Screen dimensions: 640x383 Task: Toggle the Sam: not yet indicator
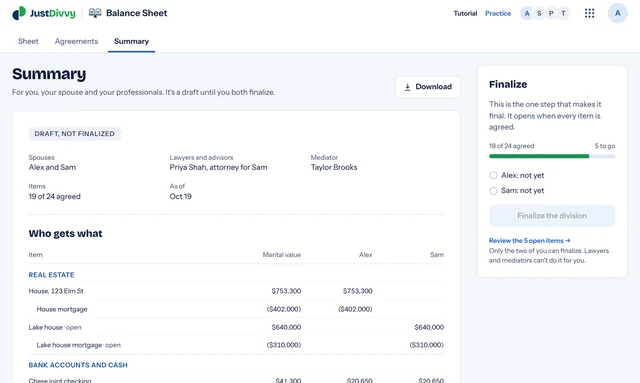coord(493,191)
